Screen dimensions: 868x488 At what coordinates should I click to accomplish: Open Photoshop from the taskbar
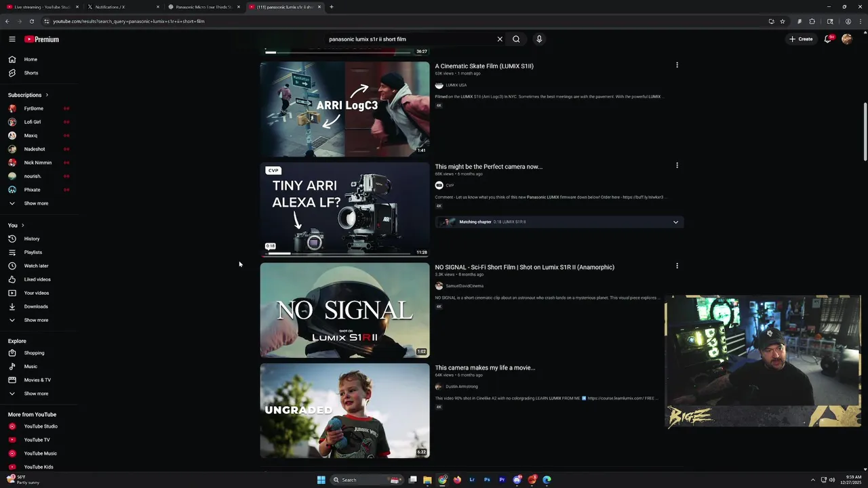(487, 480)
